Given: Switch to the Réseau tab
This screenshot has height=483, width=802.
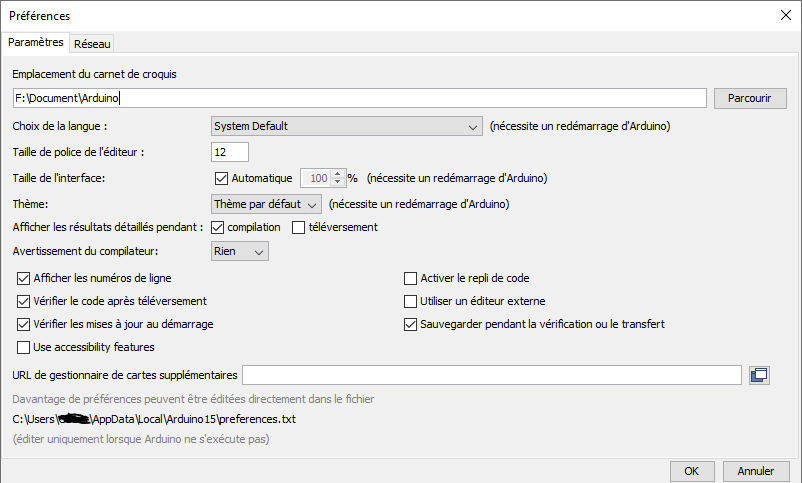Looking at the screenshot, I should click(x=92, y=43).
